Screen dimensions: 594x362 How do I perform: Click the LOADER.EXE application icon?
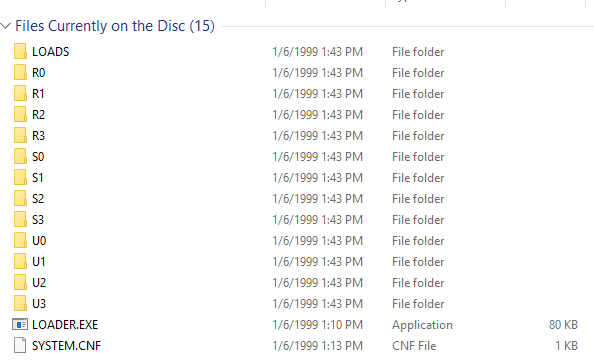pyautogui.click(x=20, y=325)
